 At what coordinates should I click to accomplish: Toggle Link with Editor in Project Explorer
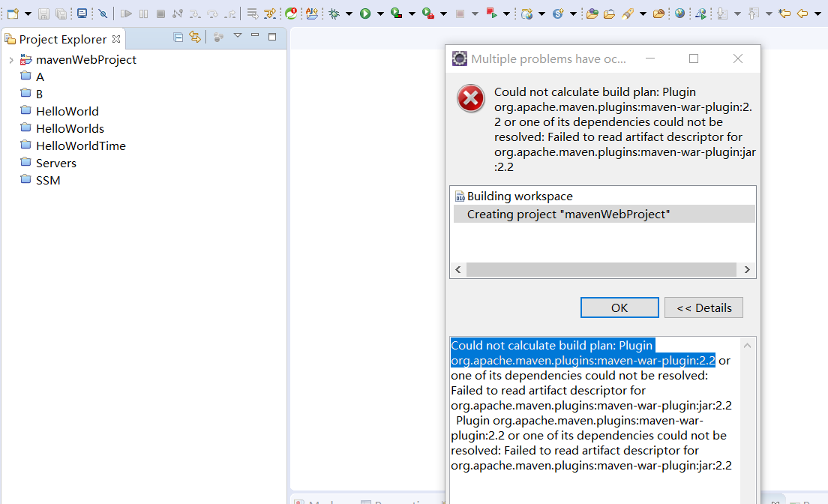(195, 37)
